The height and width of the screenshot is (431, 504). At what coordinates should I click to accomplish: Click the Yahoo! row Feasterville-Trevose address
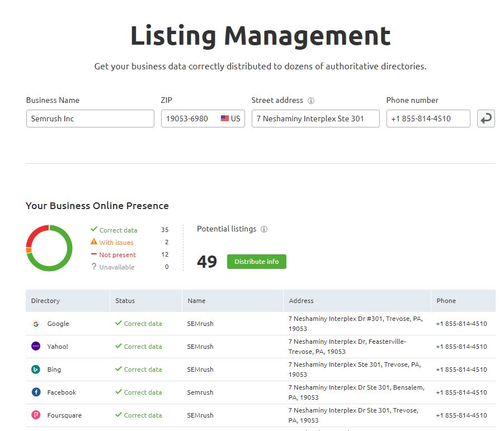click(x=347, y=347)
